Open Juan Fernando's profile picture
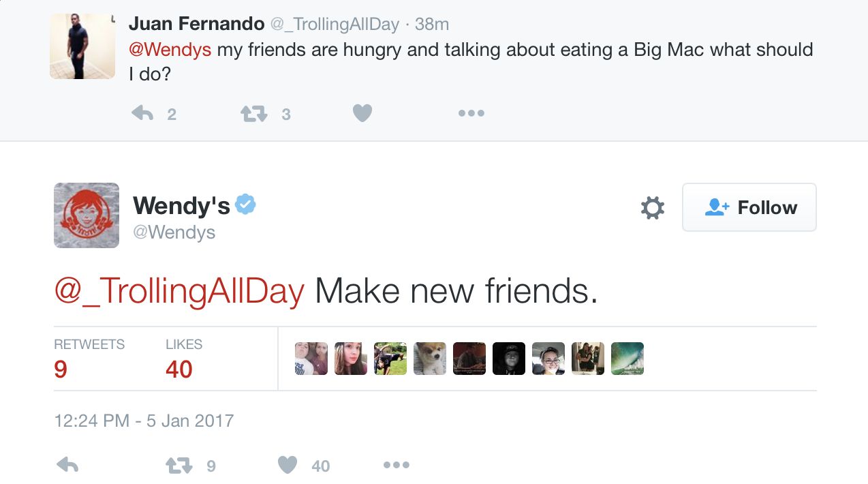 [82, 46]
